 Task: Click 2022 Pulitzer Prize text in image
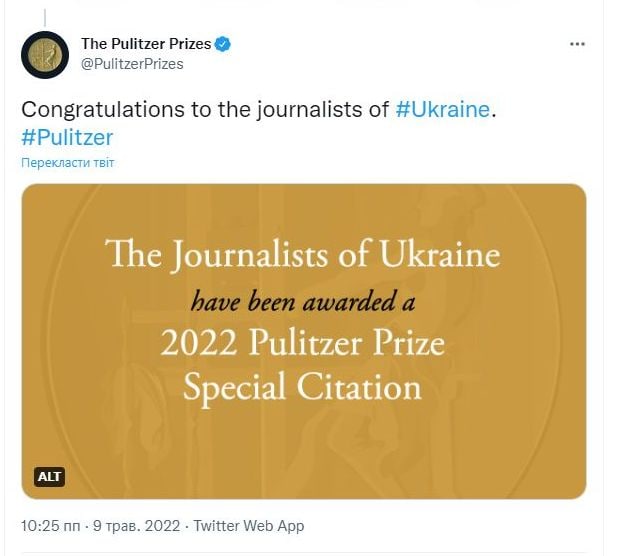pos(302,343)
